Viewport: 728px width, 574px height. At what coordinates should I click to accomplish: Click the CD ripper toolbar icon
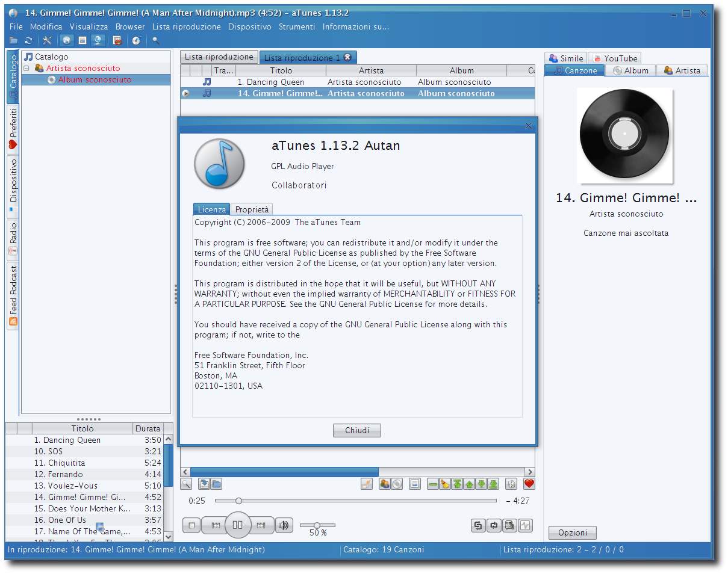[x=136, y=40]
